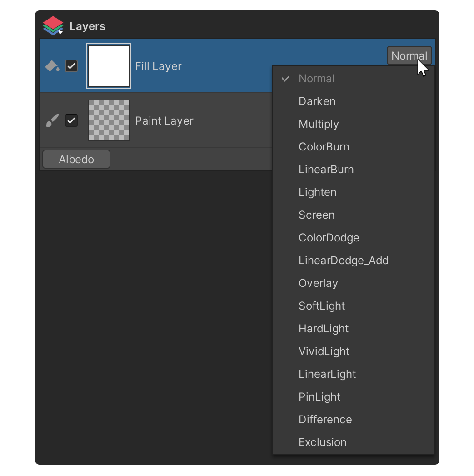Choose the VividLight blend mode
This screenshot has height=476, width=474.
[354, 351]
